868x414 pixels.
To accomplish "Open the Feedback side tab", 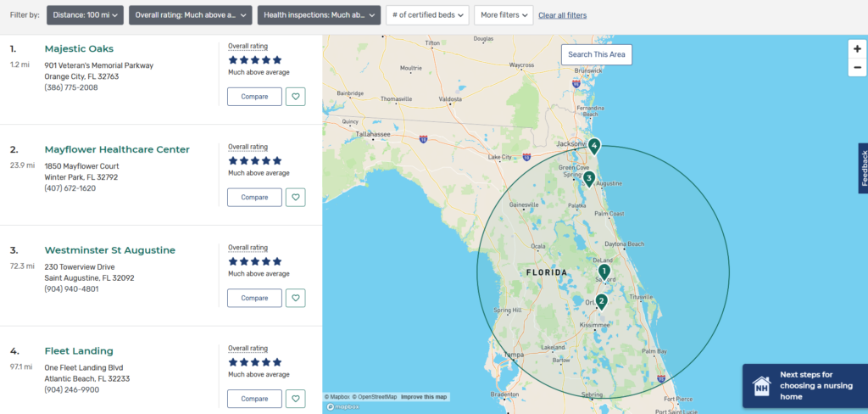I will click(863, 169).
